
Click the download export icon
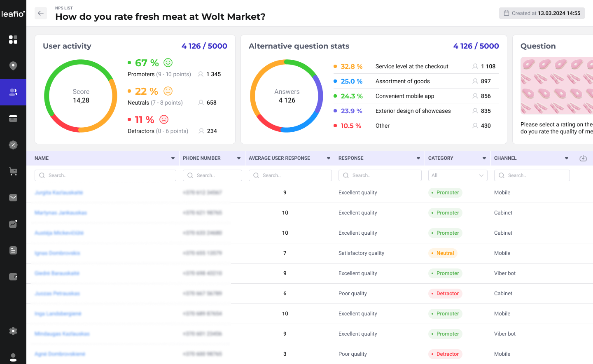[x=583, y=158]
